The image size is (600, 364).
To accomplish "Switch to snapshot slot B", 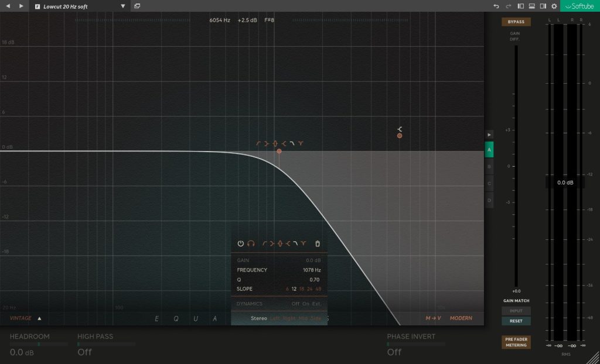I will coord(490,166).
